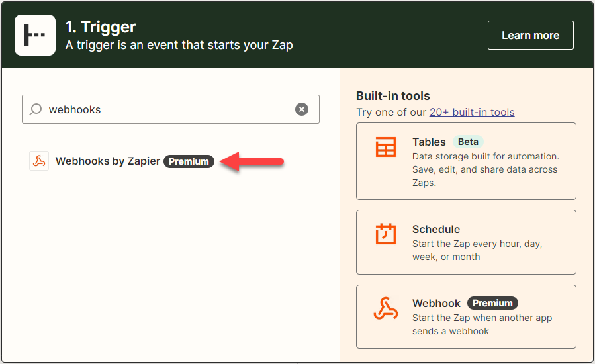Click the Premium badge beside Webhooks by Zapier
Image resolution: width=595 pixels, height=364 pixels.
click(189, 161)
